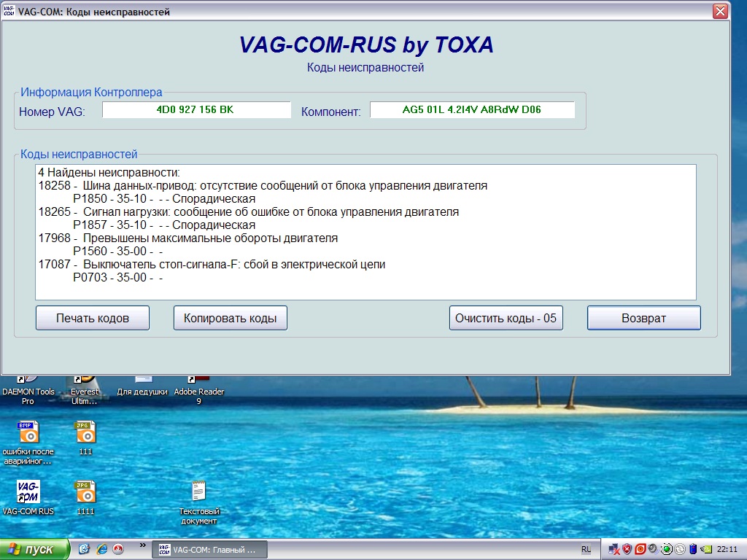Screen dimensions: 747x560
Task: Click the RL language indicator in taskbar
Action: click(x=586, y=549)
